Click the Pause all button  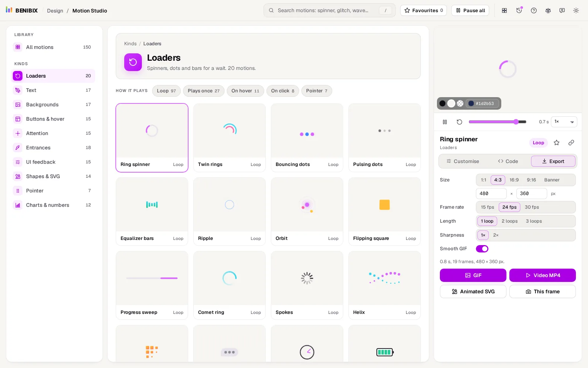click(x=470, y=10)
